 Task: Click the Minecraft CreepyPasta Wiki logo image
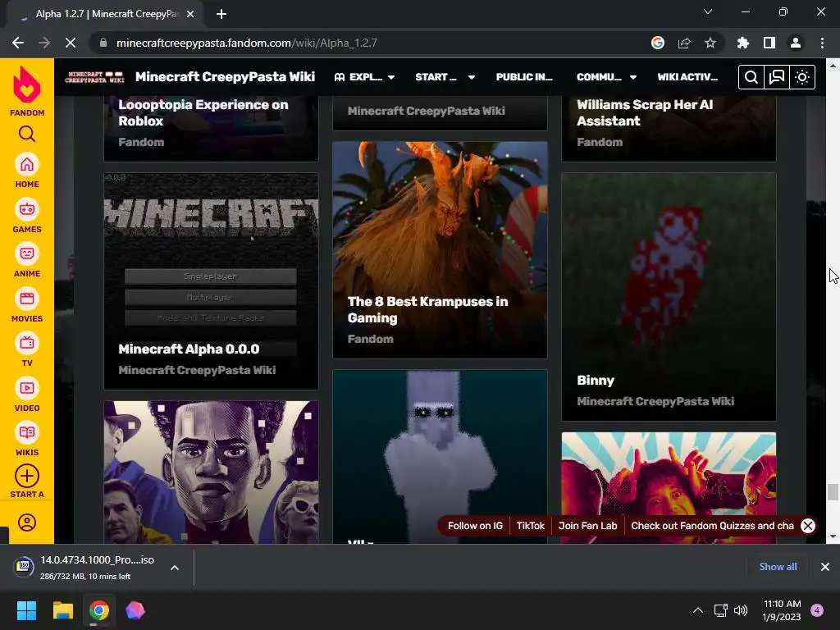tap(94, 77)
